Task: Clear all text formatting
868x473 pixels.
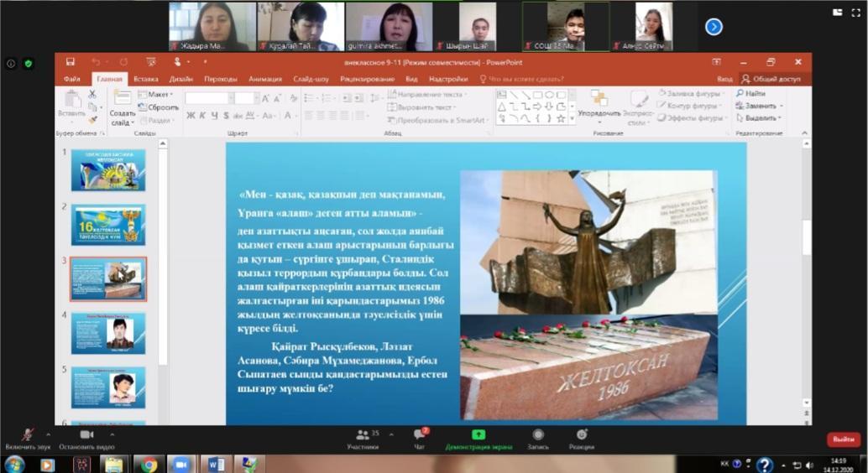Action: pyautogui.click(x=294, y=98)
